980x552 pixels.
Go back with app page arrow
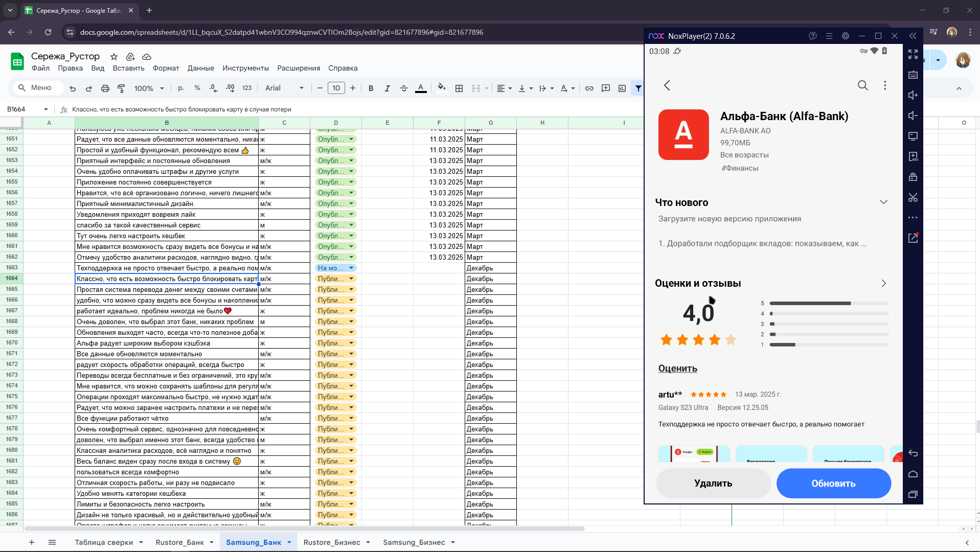click(667, 85)
